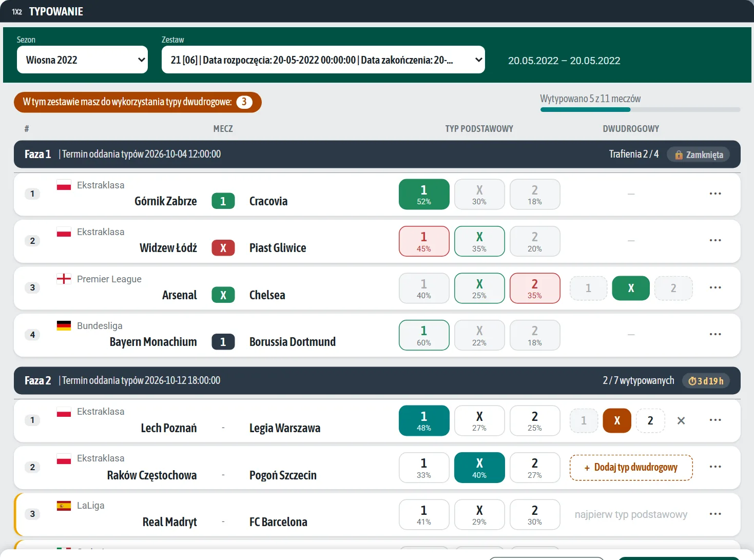Open more options for Widzew Łódź match
Viewport: 754px width, 560px height.
point(715,240)
